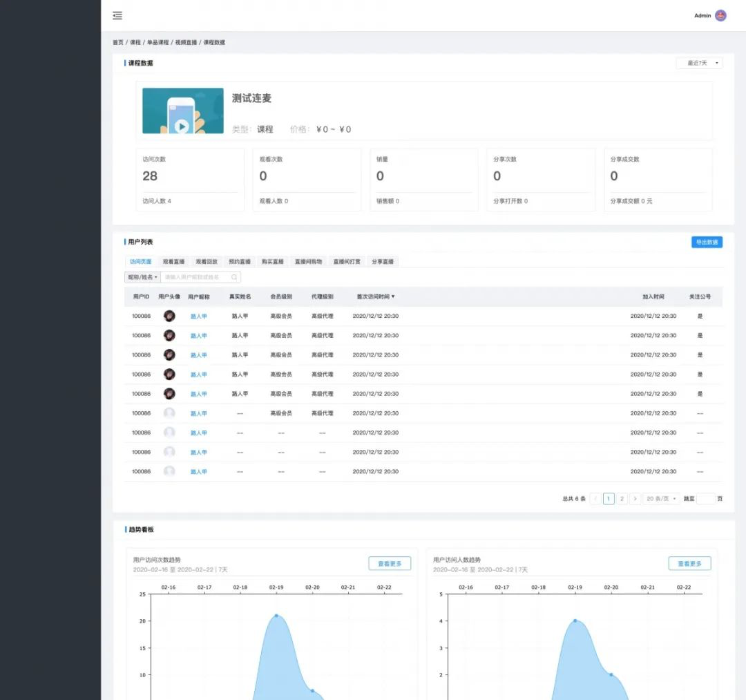Open 视频直播 in the breadcrumb
The height and width of the screenshot is (700, 746).
click(186, 42)
